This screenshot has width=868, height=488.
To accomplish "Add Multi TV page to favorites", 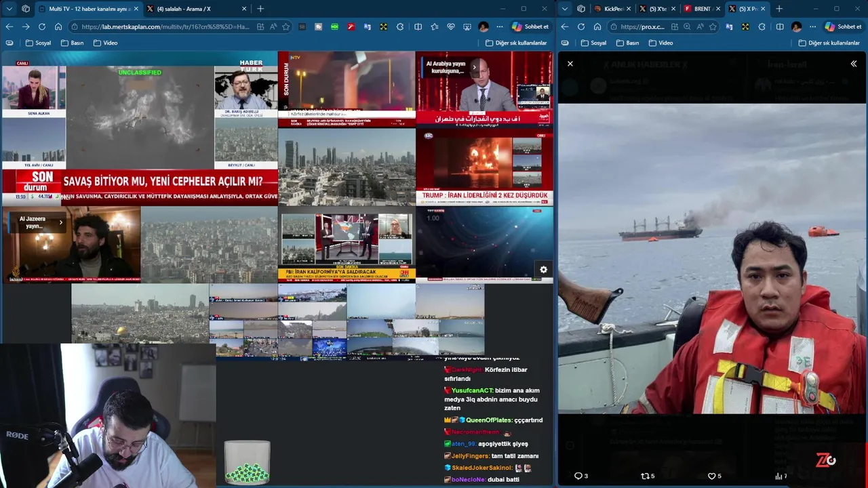I will tap(285, 26).
